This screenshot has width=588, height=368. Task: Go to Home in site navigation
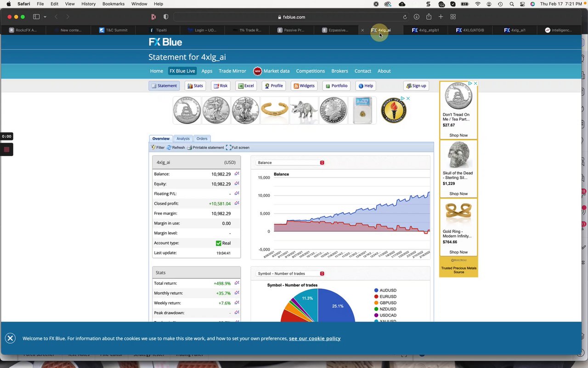(156, 71)
